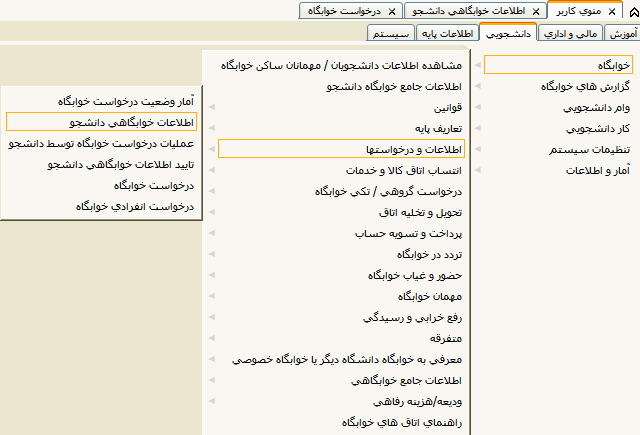Switch to the آموزش tab
640x435 pixels.
point(622,34)
